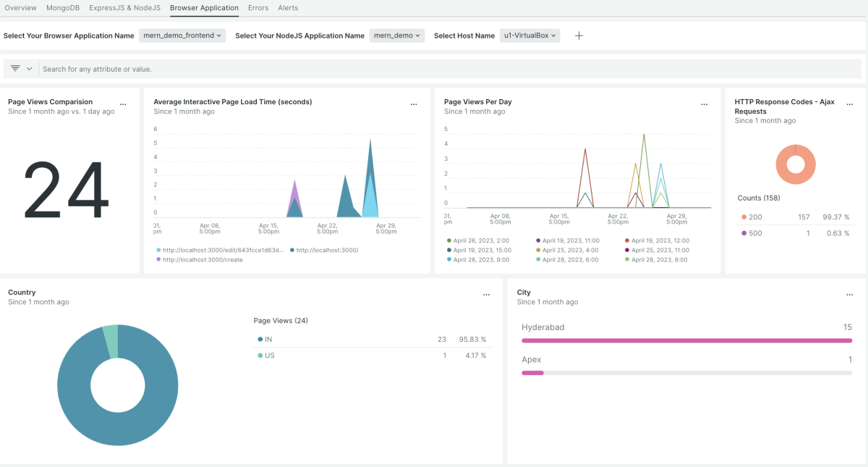Click the filter lines icon
This screenshot has width=868, height=467.
[x=15, y=69]
